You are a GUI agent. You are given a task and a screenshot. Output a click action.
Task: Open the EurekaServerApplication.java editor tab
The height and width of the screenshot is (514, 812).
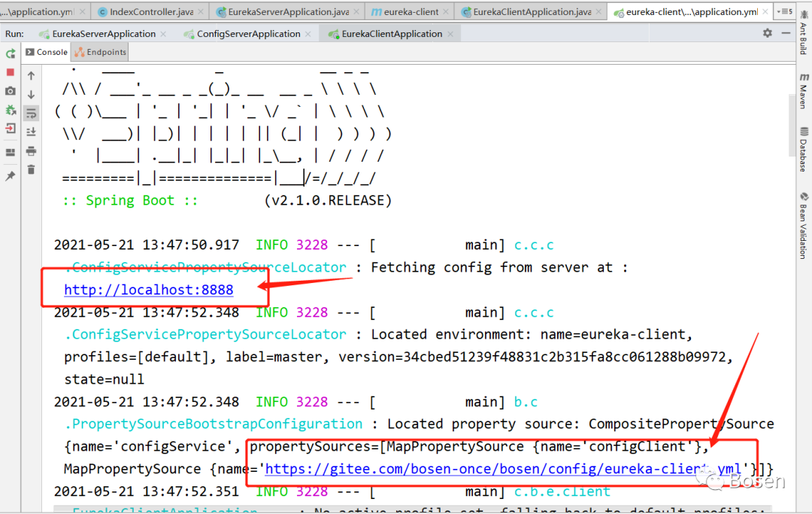(288, 11)
